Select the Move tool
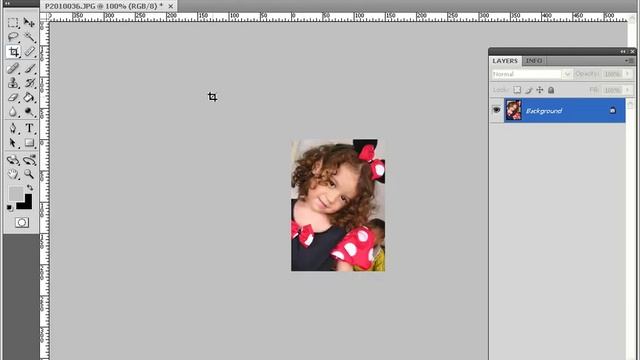 (29, 23)
